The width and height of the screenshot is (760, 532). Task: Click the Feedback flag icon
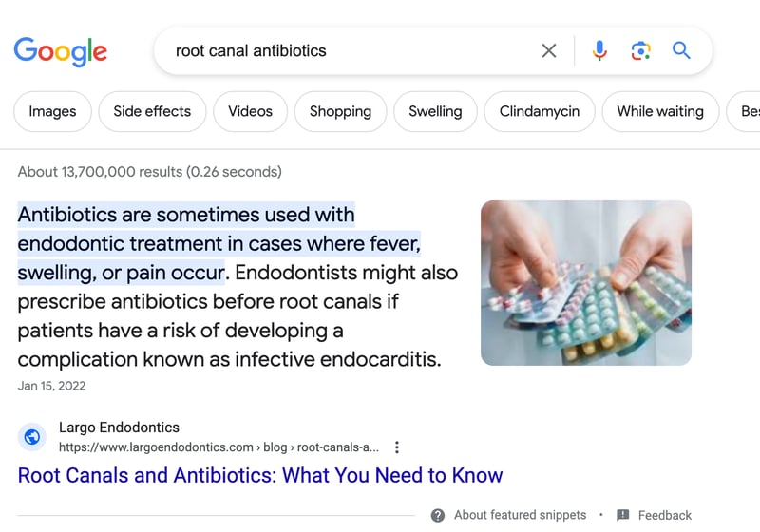point(623,515)
